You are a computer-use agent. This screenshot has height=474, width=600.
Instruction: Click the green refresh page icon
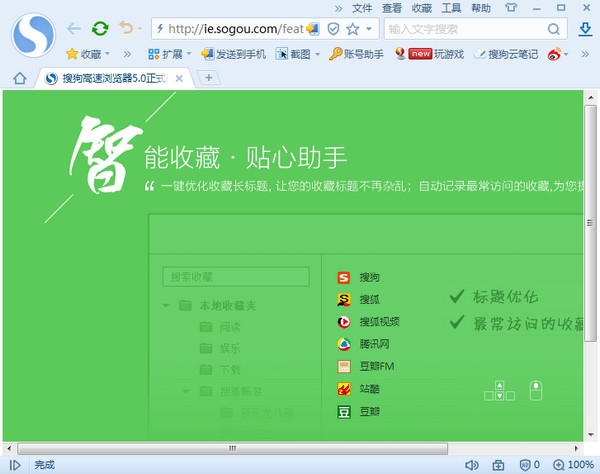click(x=100, y=29)
